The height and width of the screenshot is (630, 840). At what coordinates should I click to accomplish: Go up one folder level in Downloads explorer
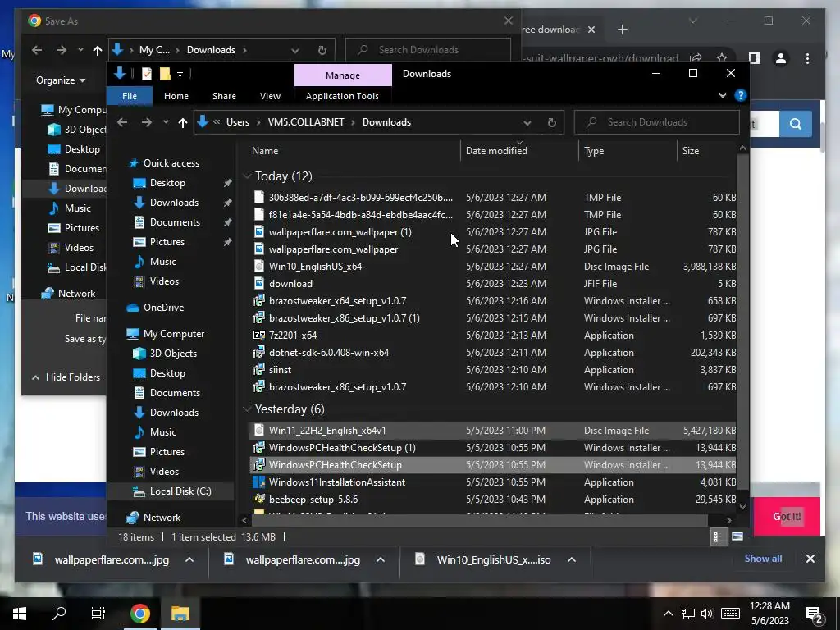pos(183,123)
